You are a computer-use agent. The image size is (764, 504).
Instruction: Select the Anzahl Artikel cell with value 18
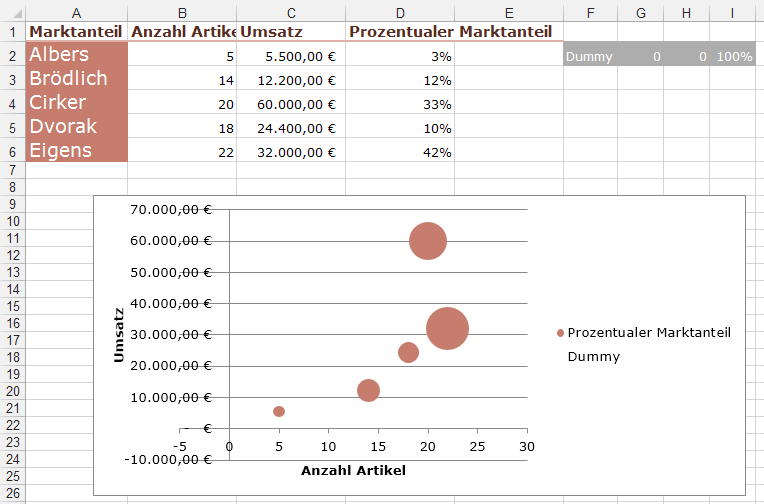[x=183, y=128]
